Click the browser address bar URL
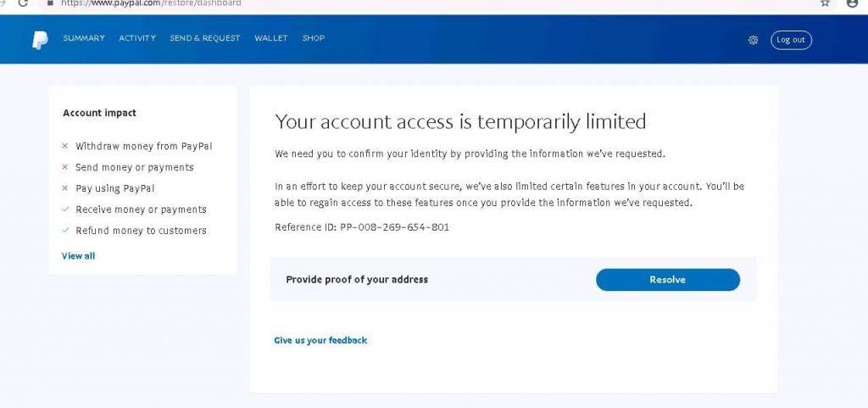The height and width of the screenshot is (408, 868). (x=151, y=3)
